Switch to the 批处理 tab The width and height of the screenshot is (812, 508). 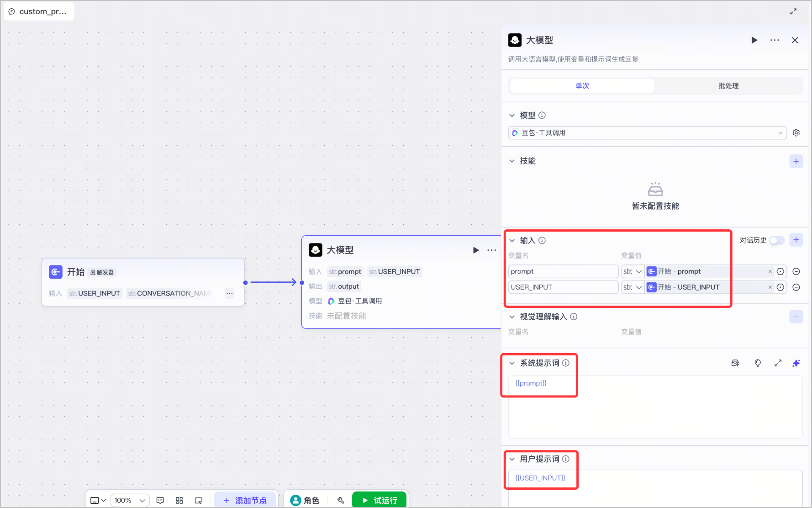click(x=728, y=86)
